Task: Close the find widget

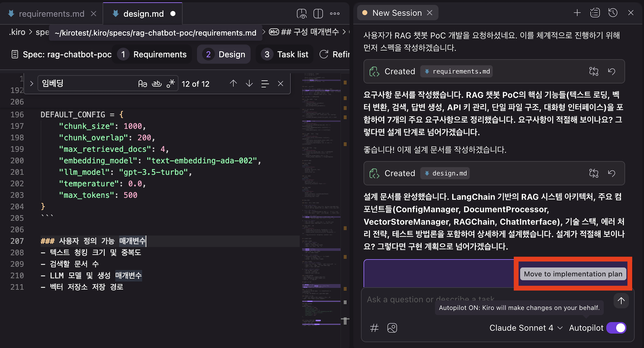Action: click(281, 83)
